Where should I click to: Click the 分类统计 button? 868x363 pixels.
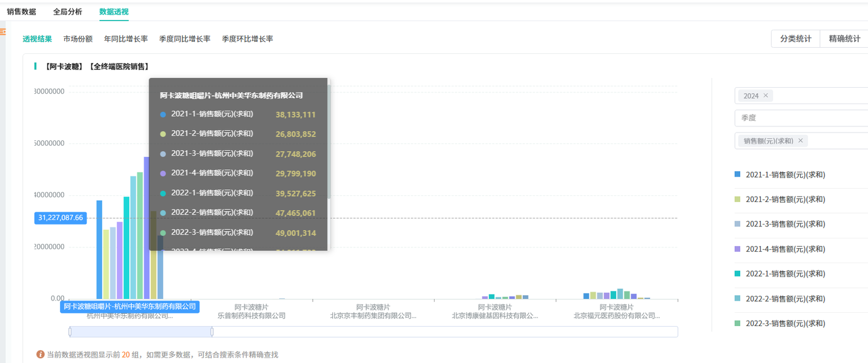pyautogui.click(x=795, y=38)
